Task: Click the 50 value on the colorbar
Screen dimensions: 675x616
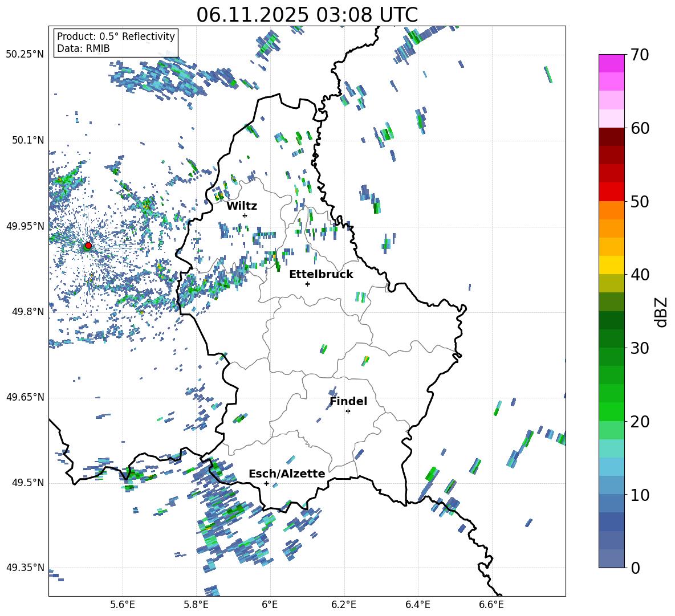Action: [x=640, y=201]
